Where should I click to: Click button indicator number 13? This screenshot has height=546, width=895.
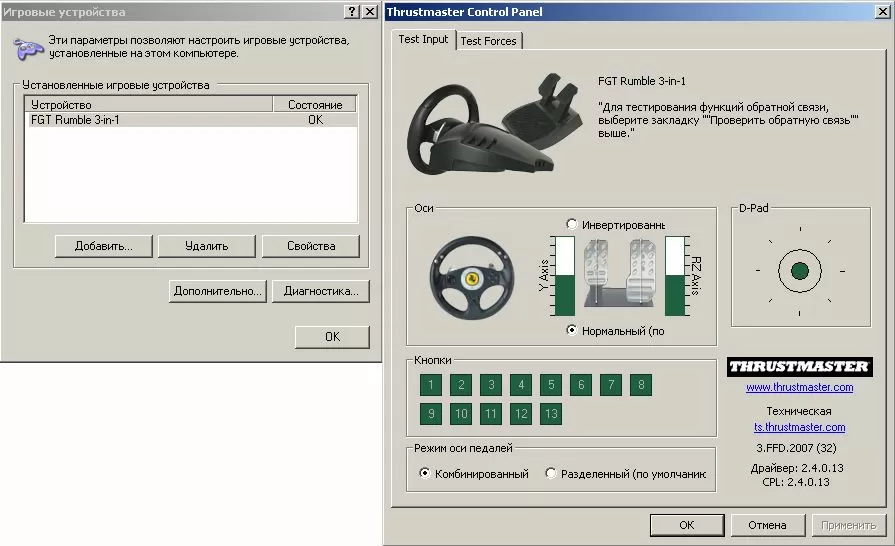tap(551, 414)
